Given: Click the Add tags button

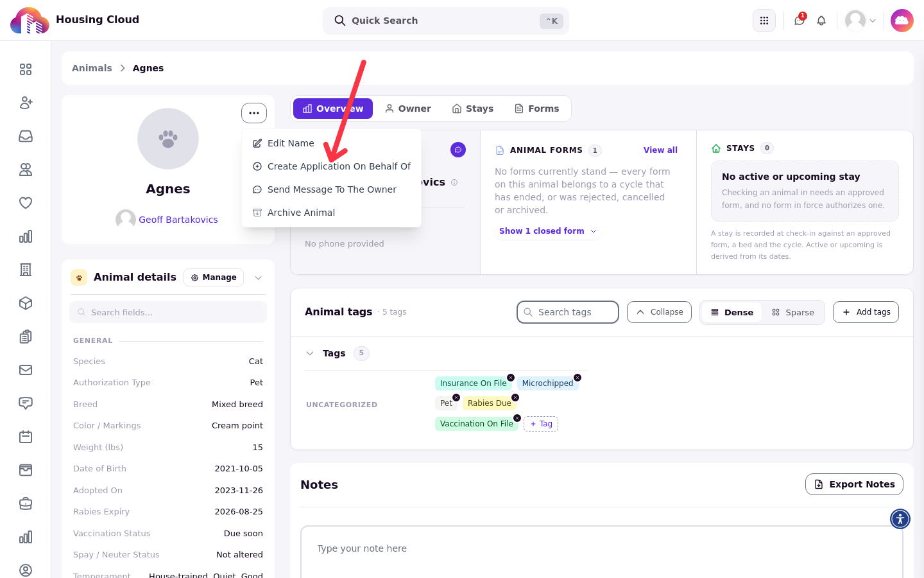Looking at the screenshot, I should 866,312.
